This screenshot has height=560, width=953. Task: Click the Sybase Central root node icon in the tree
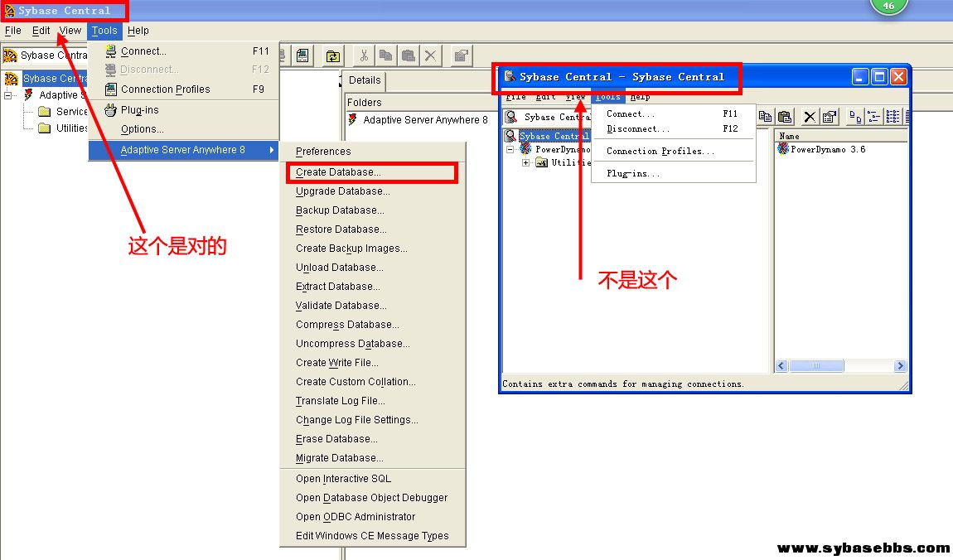[11, 79]
